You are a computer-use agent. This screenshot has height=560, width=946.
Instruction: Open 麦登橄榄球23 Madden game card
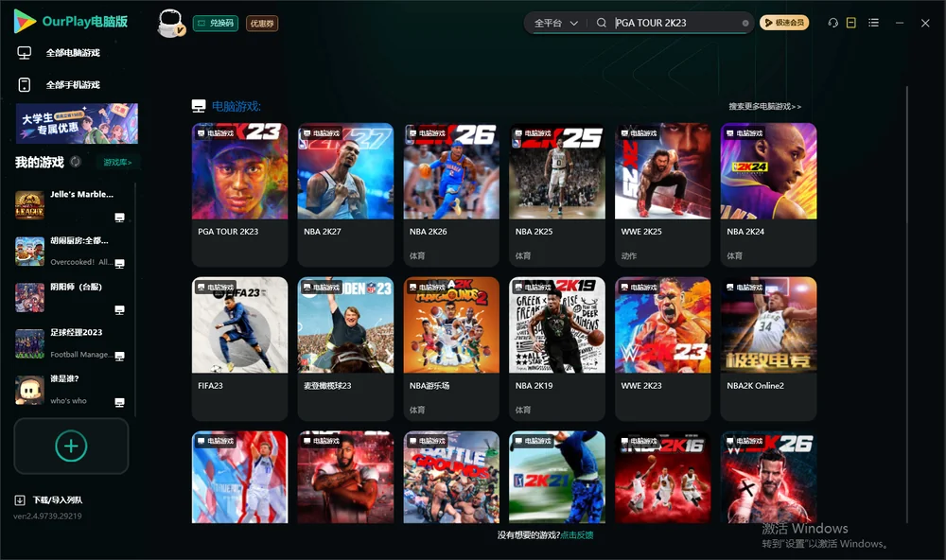coord(345,348)
